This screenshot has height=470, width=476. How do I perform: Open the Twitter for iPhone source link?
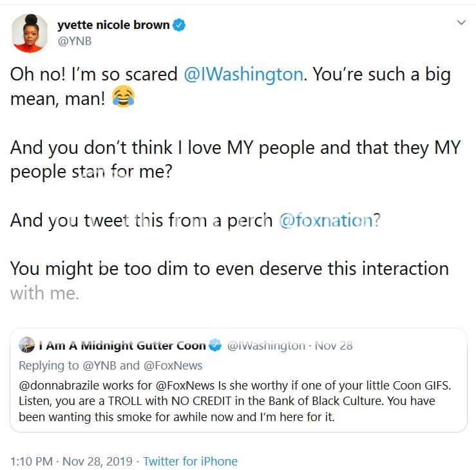(x=190, y=461)
